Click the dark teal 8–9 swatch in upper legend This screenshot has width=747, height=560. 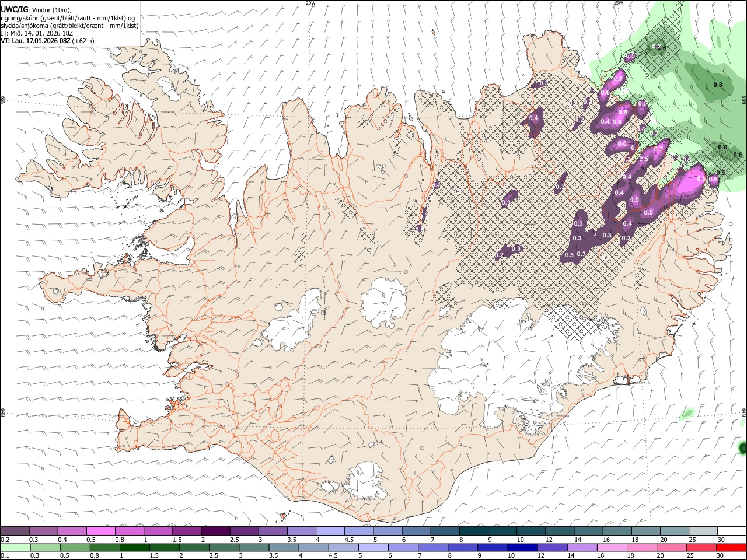[474, 531]
